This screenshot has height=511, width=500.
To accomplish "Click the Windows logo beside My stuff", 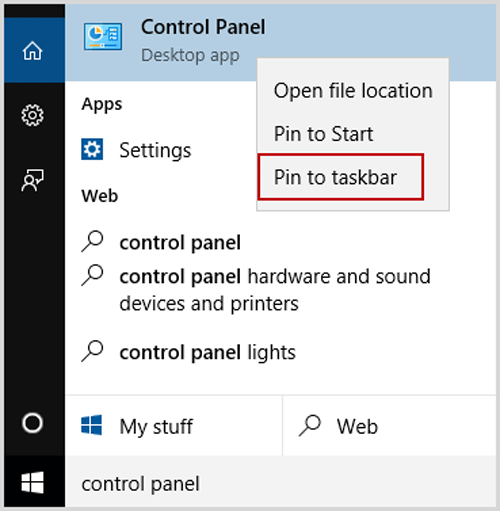I will pyautogui.click(x=92, y=425).
